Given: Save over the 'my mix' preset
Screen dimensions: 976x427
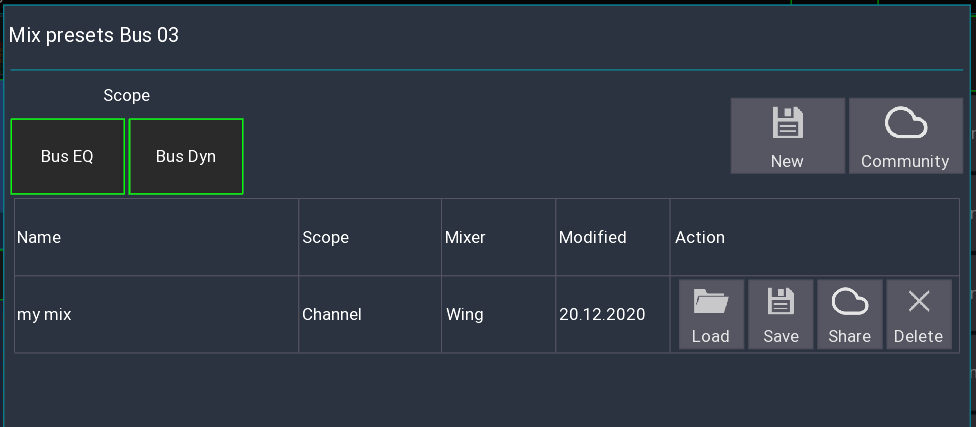Looking at the screenshot, I should tap(781, 314).
